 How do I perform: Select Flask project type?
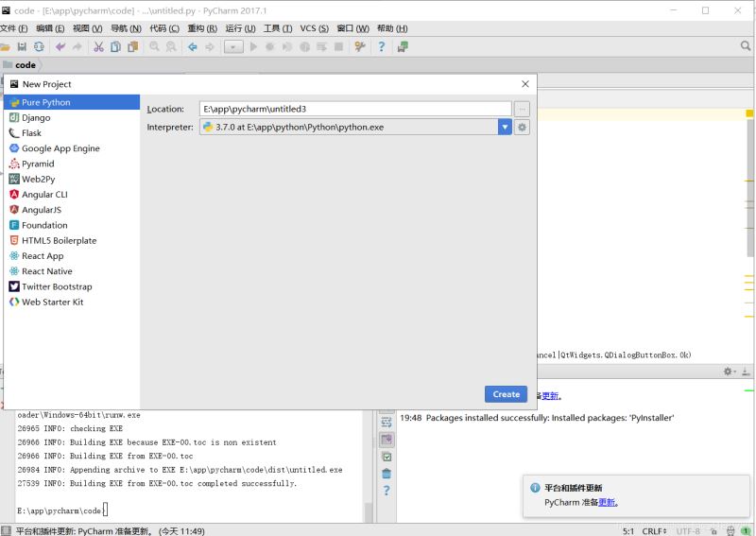72,133
